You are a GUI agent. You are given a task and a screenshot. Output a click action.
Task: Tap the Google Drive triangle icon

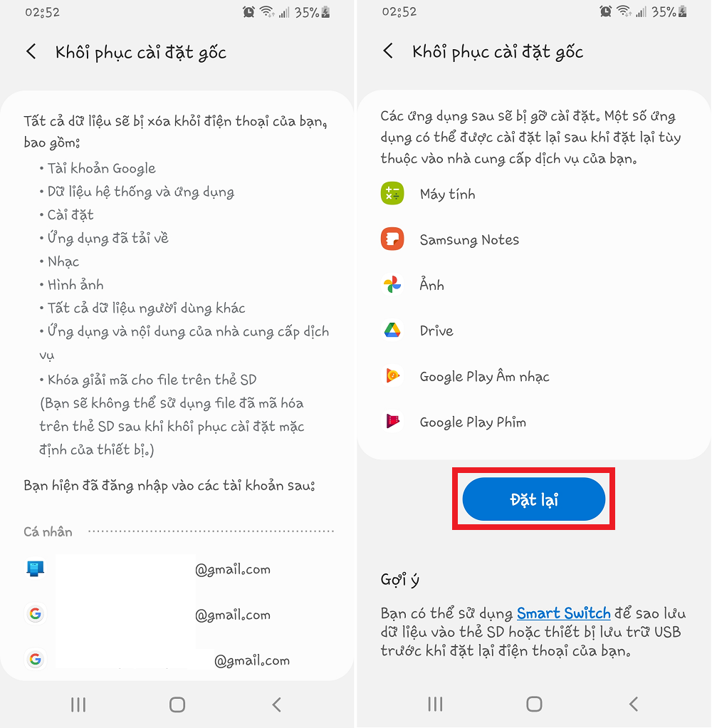point(392,330)
